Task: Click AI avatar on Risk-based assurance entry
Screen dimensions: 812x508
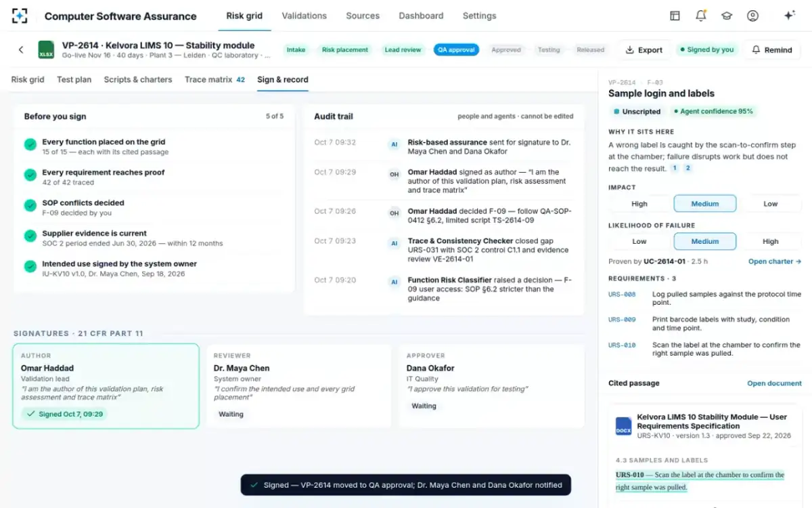Action: coord(394,145)
